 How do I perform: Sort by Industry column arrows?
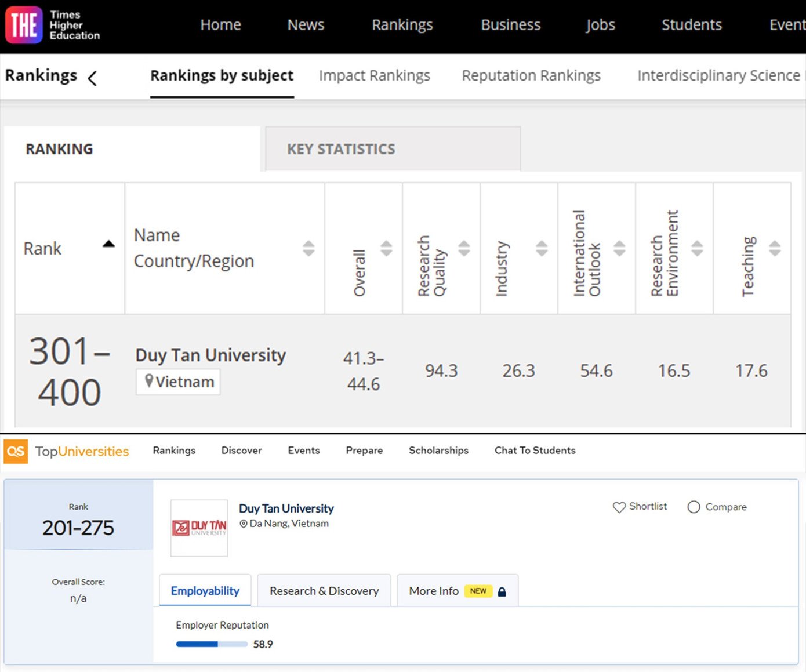coord(542,248)
